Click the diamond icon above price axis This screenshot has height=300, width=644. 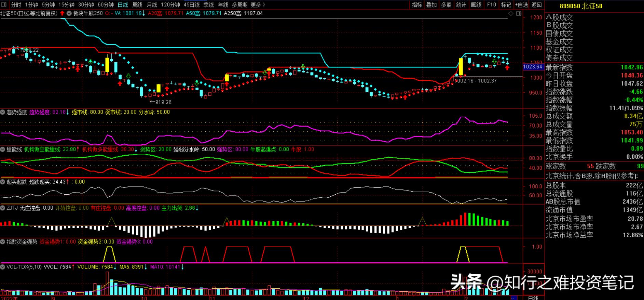click(x=511, y=13)
